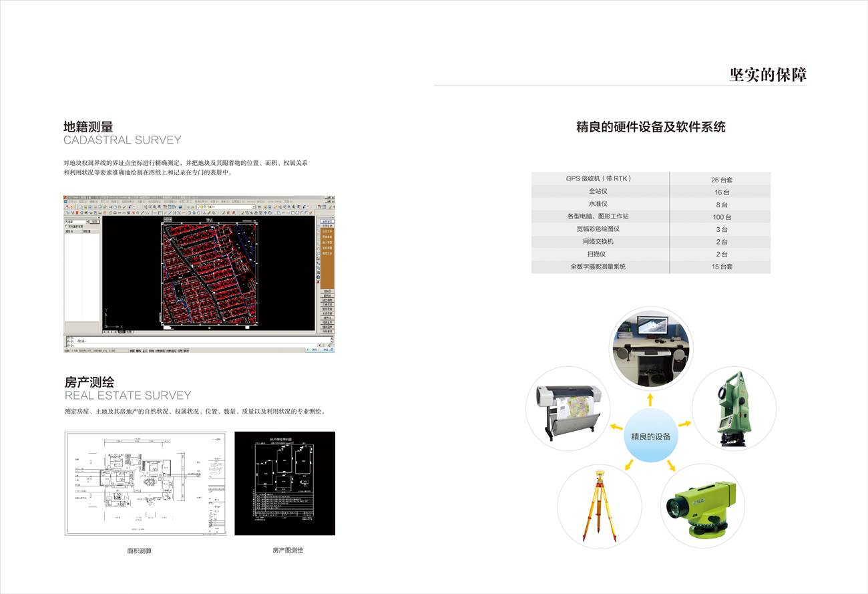Click the red X icon in the CAD side toolbar
This screenshot has width=868, height=594.
(x=318, y=282)
